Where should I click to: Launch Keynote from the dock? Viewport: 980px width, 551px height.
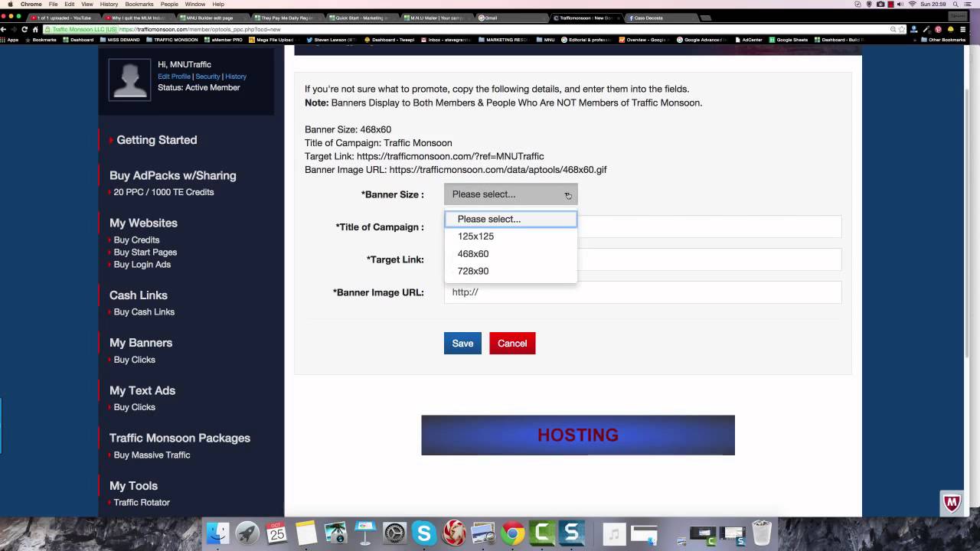(365, 533)
